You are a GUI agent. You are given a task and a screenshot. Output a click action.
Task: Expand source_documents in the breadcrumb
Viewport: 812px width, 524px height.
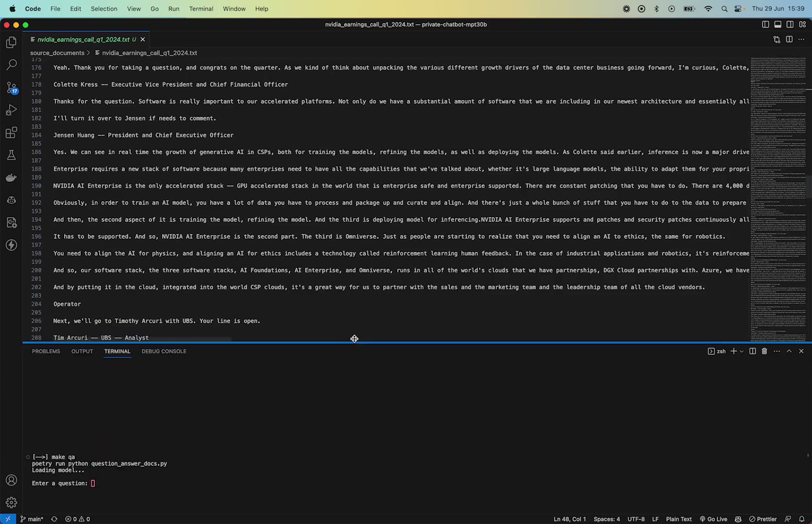pyautogui.click(x=57, y=52)
